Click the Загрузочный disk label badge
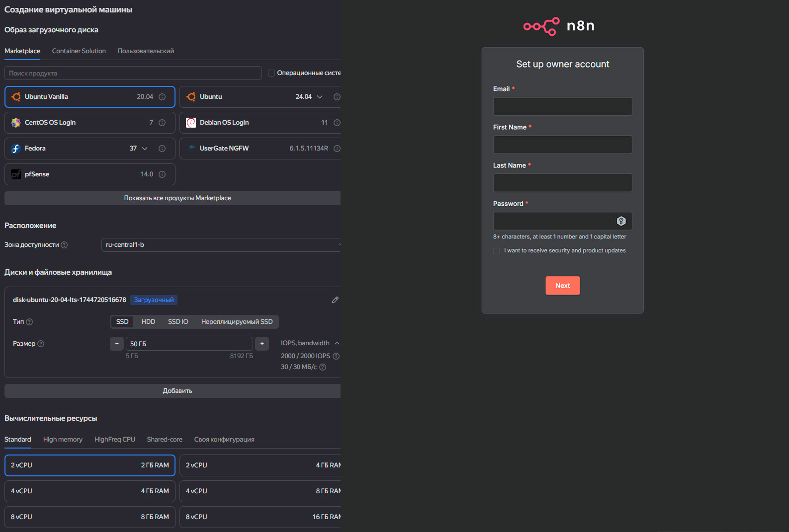Screen dimensions: 789x532 154,300
